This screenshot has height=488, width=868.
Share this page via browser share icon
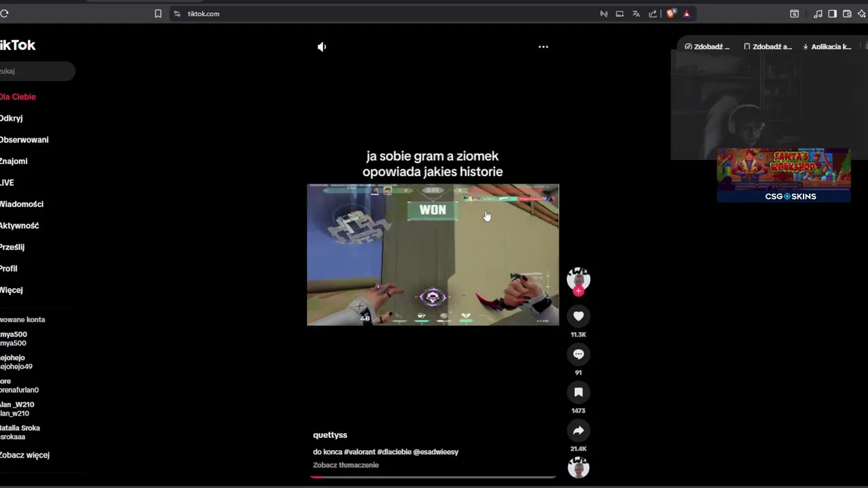652,14
